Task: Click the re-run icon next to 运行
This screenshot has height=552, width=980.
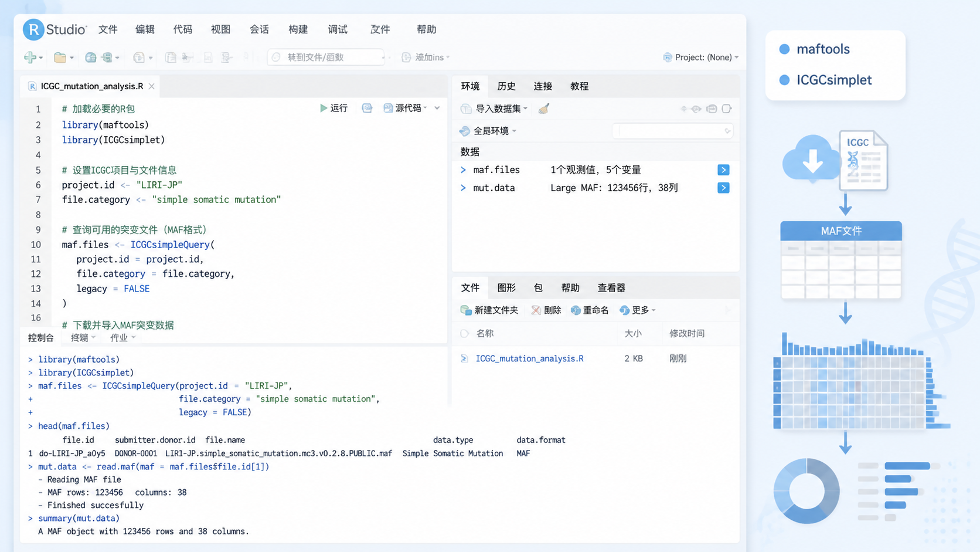Action: point(367,108)
